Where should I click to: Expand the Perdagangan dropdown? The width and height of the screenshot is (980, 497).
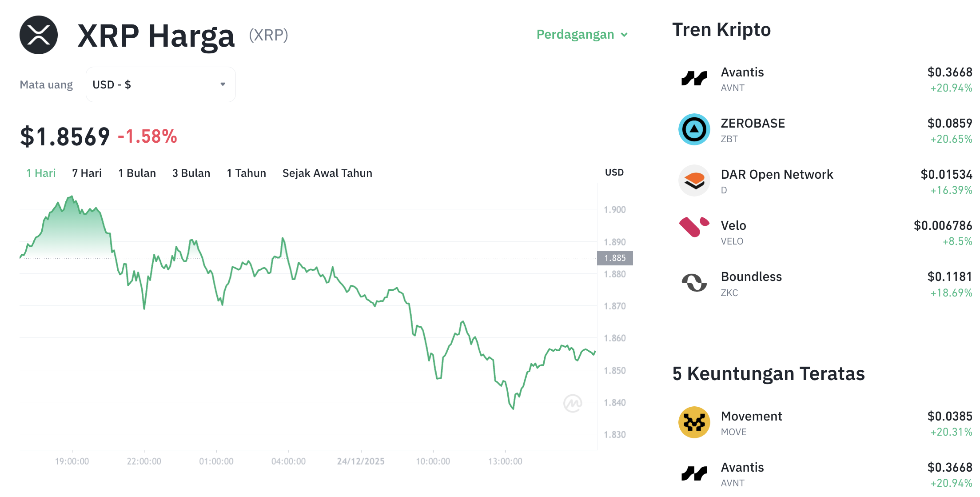point(582,34)
